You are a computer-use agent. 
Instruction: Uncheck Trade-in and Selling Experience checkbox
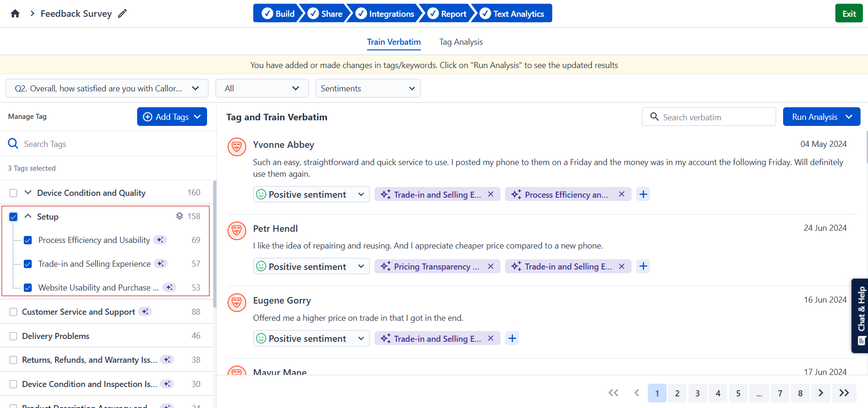(28, 264)
